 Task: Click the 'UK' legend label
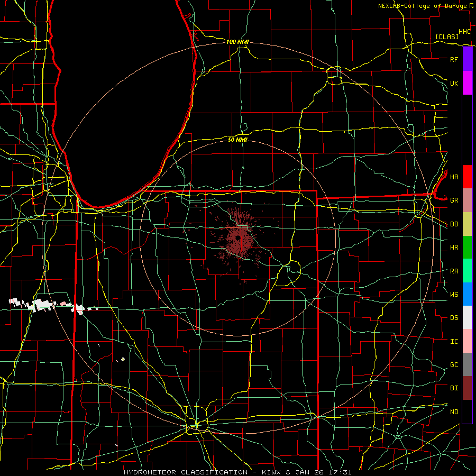[454, 83]
